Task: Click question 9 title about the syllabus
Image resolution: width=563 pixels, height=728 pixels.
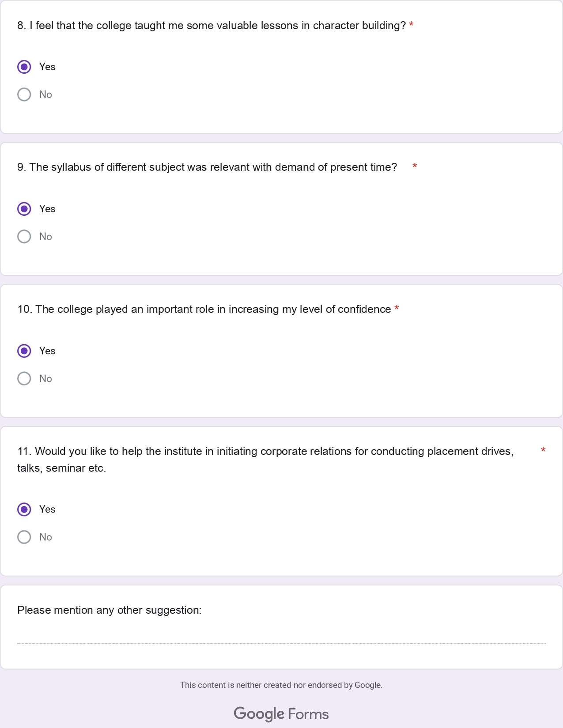Action: (207, 167)
